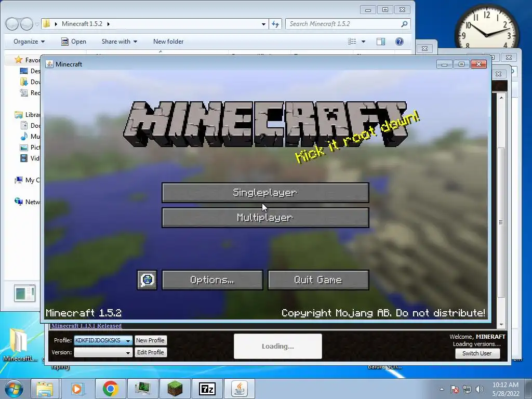Start a Singleplayer game
The width and height of the screenshot is (532, 399).
tap(265, 193)
